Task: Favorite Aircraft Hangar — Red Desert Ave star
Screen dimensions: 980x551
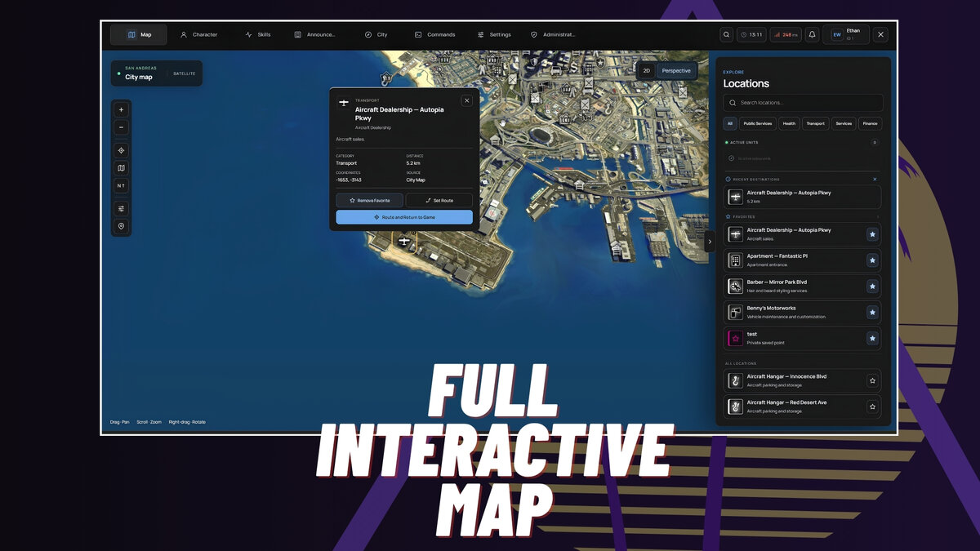Action: pyautogui.click(x=872, y=407)
